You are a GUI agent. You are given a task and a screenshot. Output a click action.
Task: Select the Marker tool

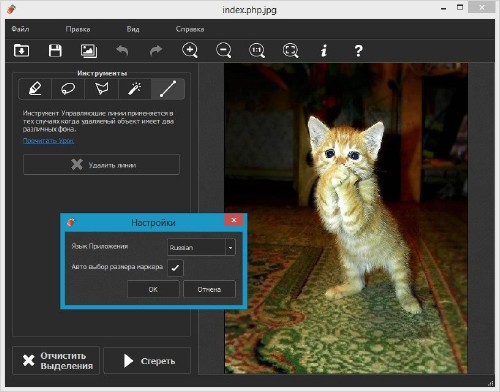click(35, 89)
